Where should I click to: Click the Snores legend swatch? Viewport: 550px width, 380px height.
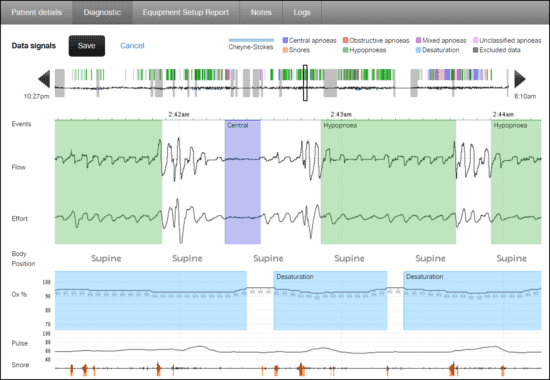tap(285, 50)
